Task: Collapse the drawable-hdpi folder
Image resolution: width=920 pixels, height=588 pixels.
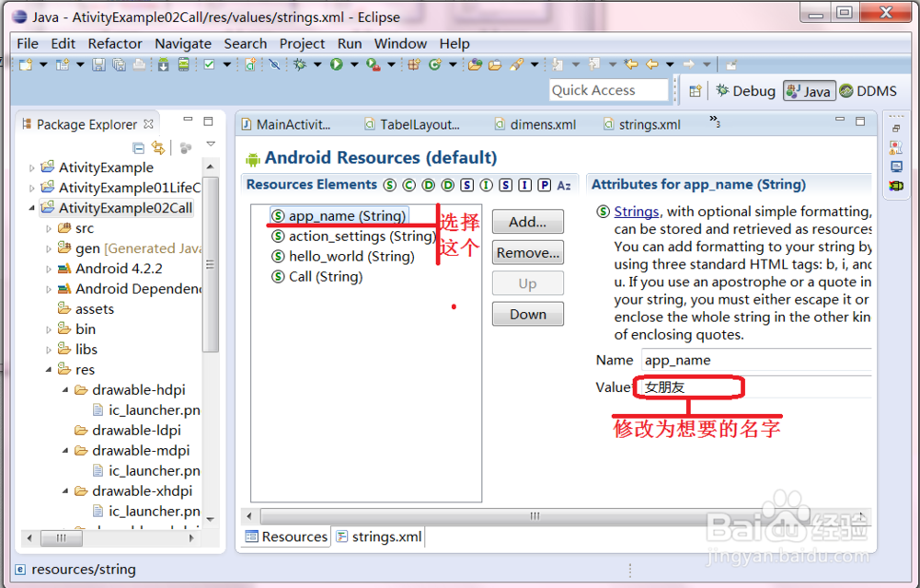Action: [65, 390]
